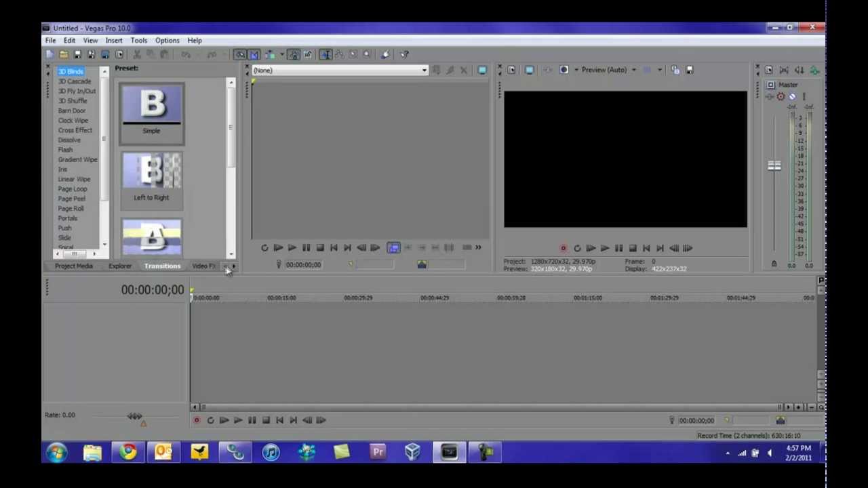
Task: Click the Render As icon in main toolbar
Action: pyautogui.click(x=105, y=54)
